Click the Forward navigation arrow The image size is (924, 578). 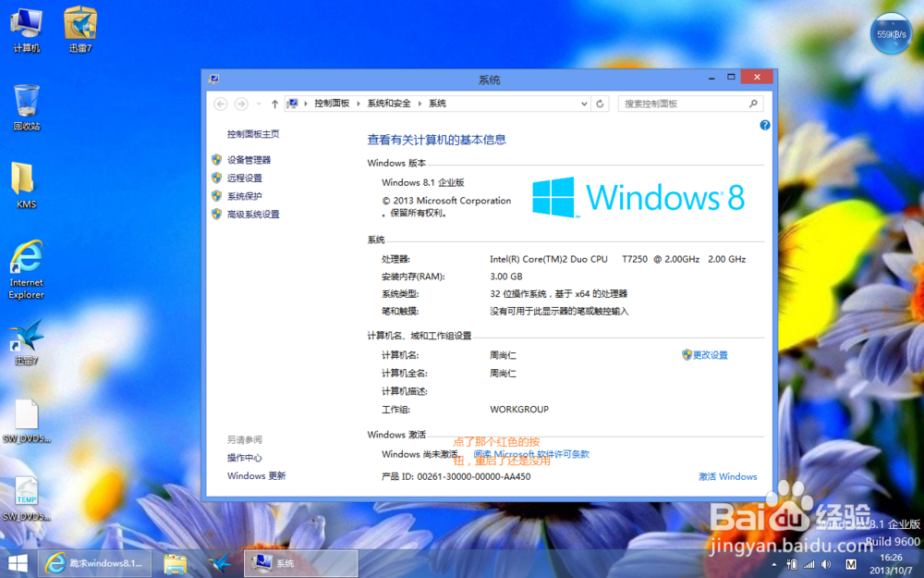[x=241, y=104]
